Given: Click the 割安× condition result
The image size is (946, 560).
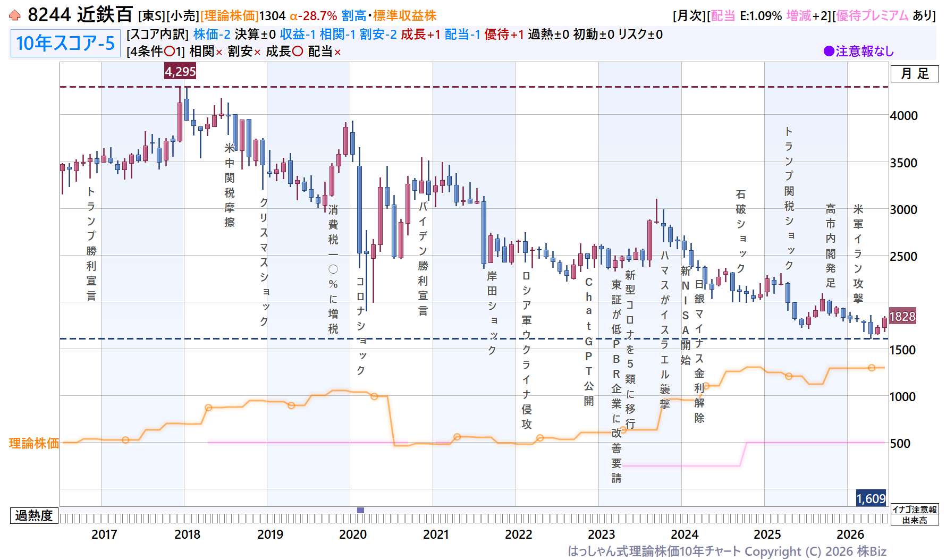Looking at the screenshot, I should [x=244, y=52].
